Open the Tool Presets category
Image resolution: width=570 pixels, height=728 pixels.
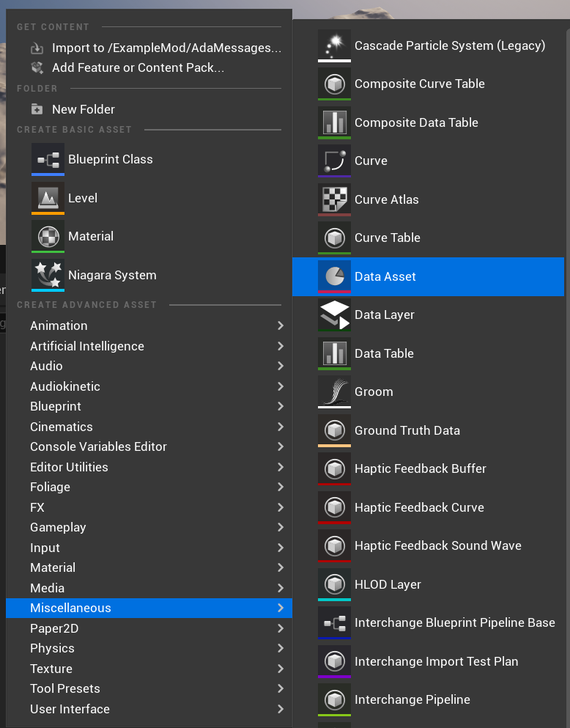point(149,689)
